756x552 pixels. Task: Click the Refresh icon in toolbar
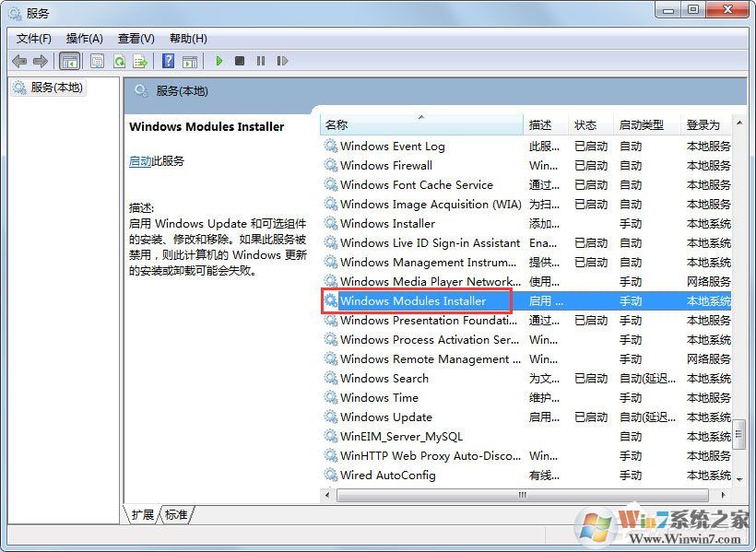[x=119, y=61]
